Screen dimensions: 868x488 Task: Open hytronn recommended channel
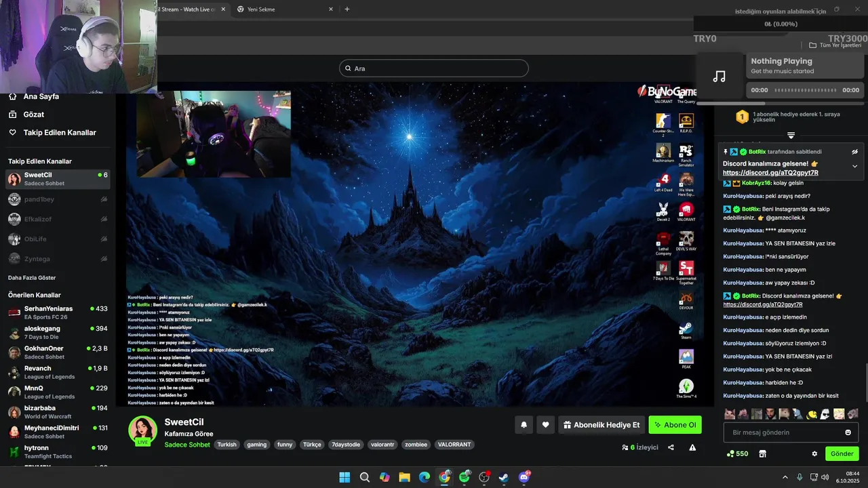pos(58,451)
